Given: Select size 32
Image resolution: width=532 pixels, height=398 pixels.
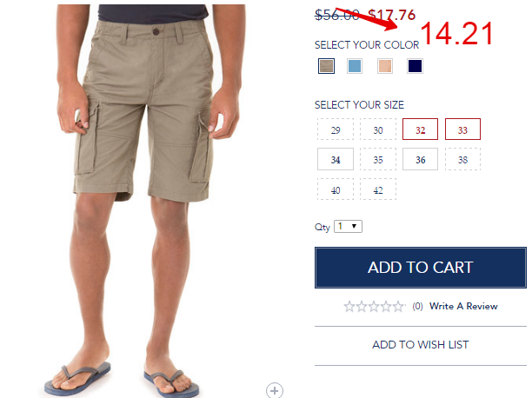Looking at the screenshot, I should pyautogui.click(x=421, y=129).
